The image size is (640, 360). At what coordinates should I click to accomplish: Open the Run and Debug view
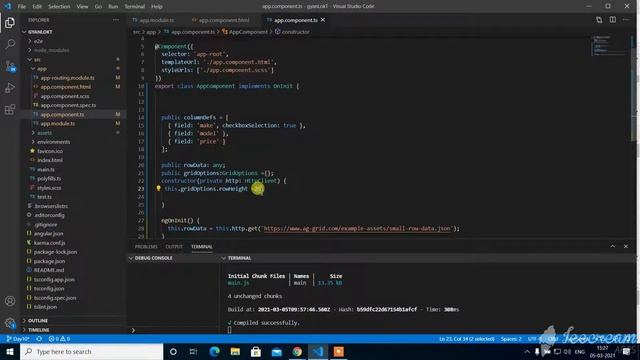(10, 88)
